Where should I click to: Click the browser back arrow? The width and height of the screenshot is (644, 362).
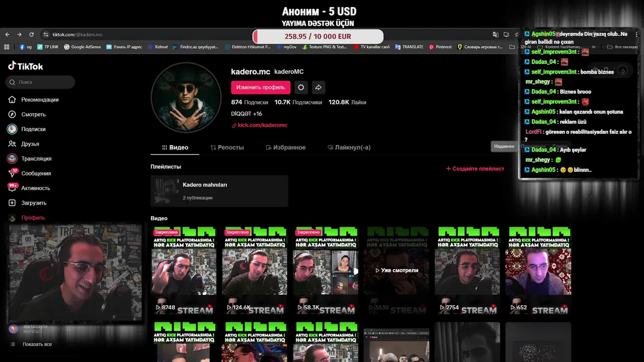click(x=7, y=35)
